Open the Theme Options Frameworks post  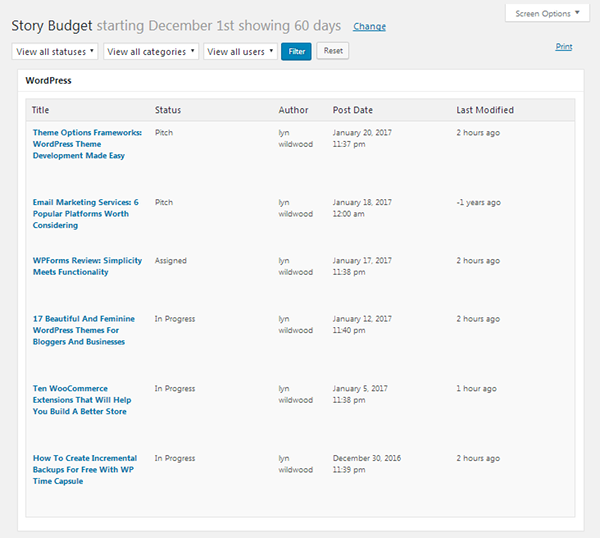click(87, 144)
